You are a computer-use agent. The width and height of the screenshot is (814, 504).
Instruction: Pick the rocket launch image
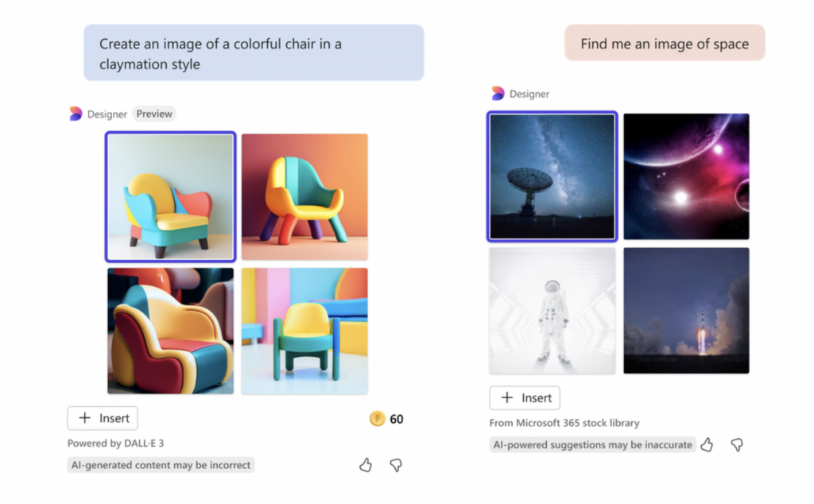tap(686, 311)
